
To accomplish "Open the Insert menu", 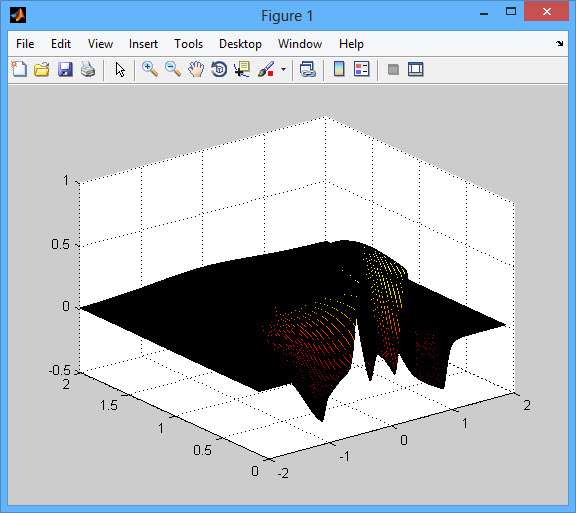I will 143,44.
